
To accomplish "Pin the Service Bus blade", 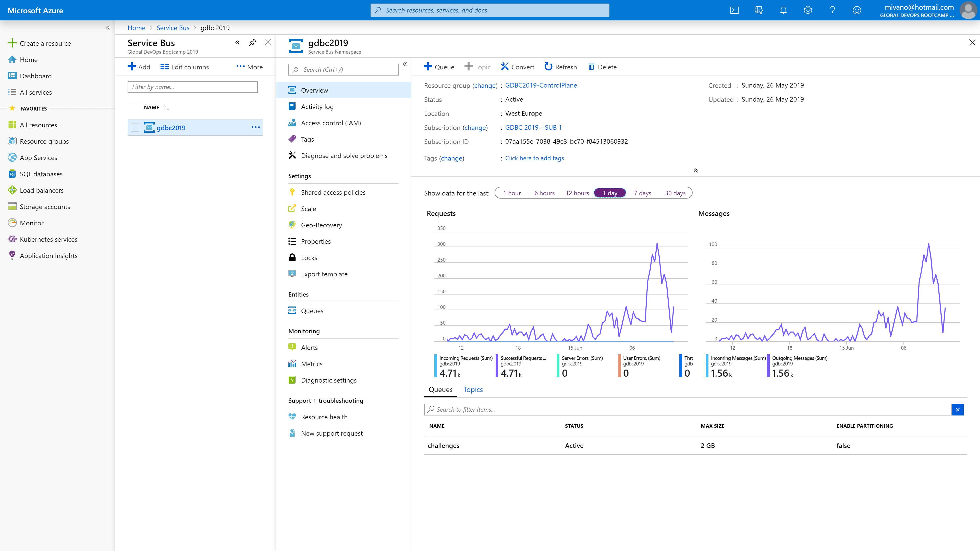I will click(253, 43).
